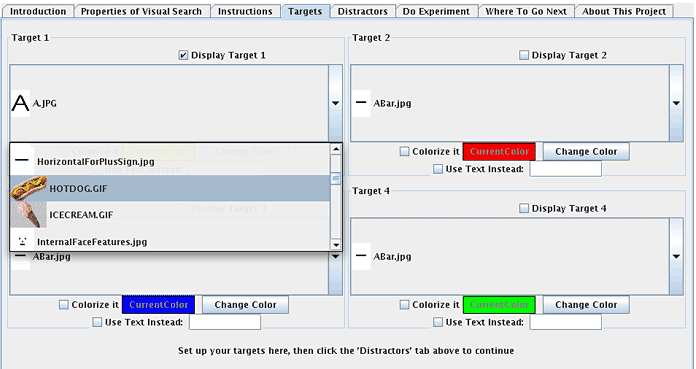Open the Do Experiment tab
Image resolution: width=696 pixels, height=369 pixels.
click(x=436, y=12)
